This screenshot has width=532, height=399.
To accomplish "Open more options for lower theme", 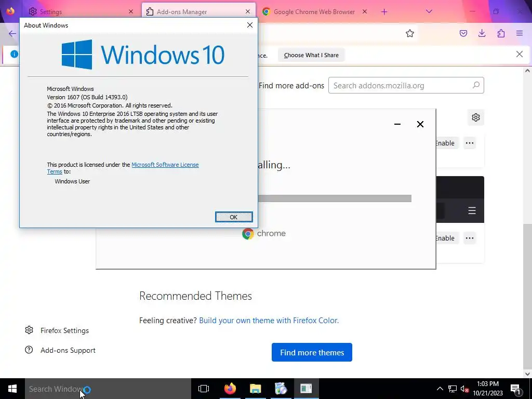I will click(470, 238).
